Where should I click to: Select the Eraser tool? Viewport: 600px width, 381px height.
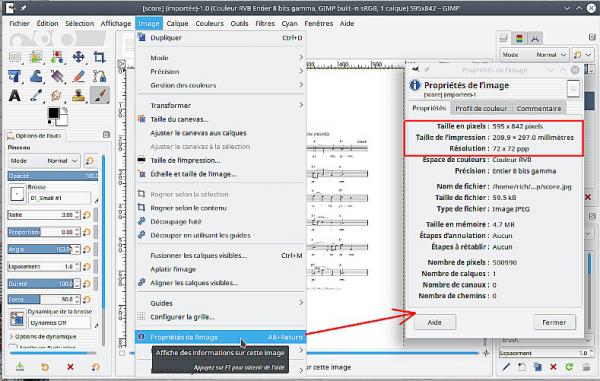point(78,76)
